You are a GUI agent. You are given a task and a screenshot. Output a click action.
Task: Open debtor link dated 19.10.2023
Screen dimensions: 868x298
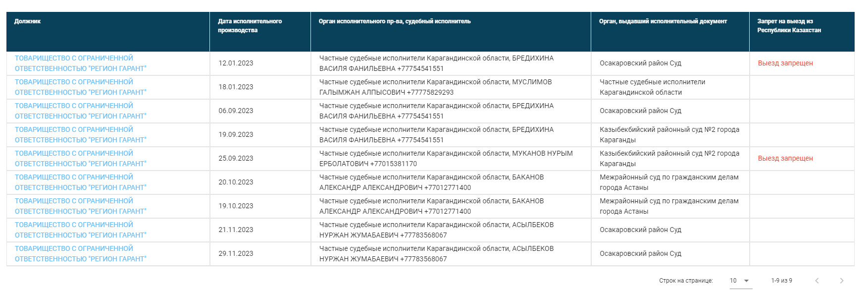(x=80, y=206)
